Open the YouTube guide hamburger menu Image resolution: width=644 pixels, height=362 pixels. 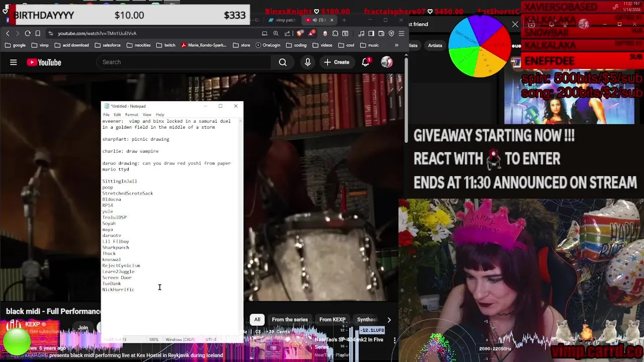coord(14,62)
